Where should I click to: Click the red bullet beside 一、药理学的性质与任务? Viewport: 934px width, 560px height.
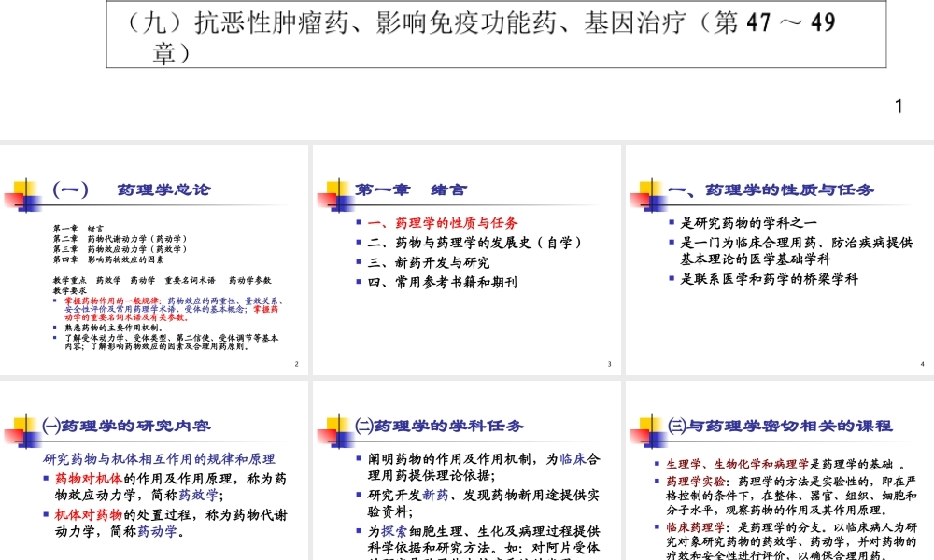point(361,222)
